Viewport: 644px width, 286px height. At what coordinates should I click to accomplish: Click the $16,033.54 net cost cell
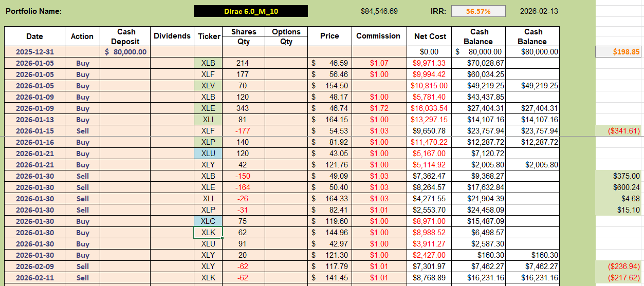(x=430, y=108)
